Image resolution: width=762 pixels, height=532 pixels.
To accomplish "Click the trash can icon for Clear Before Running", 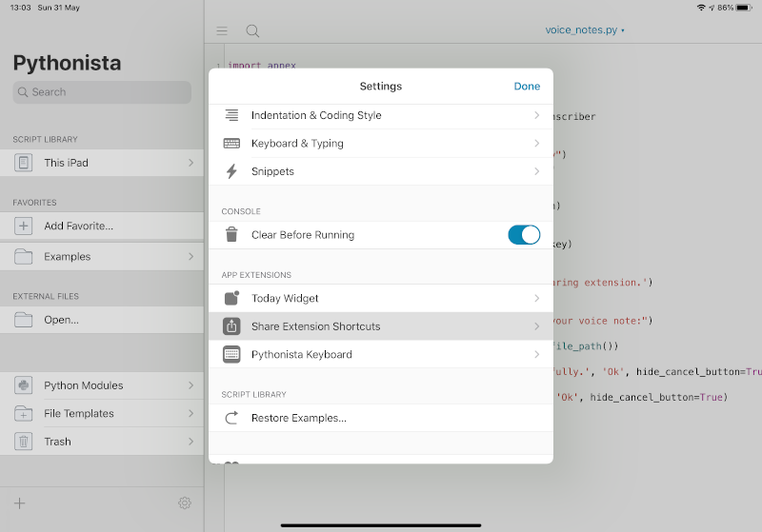I will [231, 234].
